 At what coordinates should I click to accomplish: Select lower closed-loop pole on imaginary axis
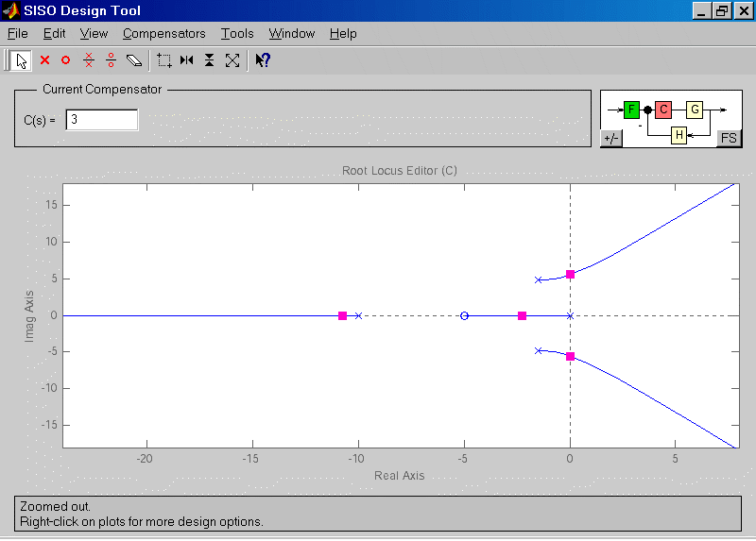point(570,357)
